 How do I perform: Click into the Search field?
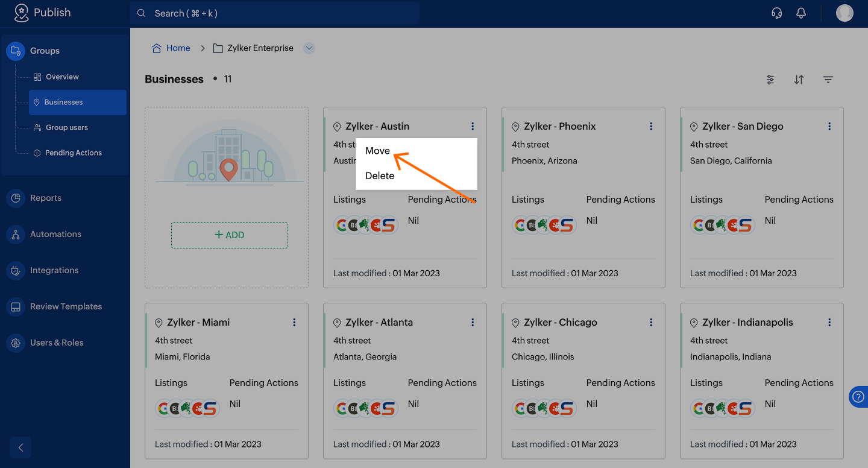pyautogui.click(x=274, y=13)
